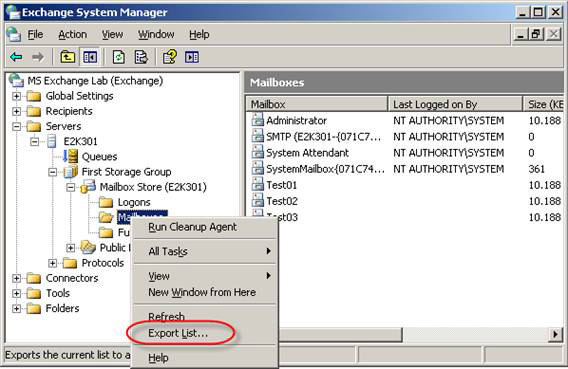Minimize the inner console window
This screenshot has height=369, width=568.
coord(521,34)
